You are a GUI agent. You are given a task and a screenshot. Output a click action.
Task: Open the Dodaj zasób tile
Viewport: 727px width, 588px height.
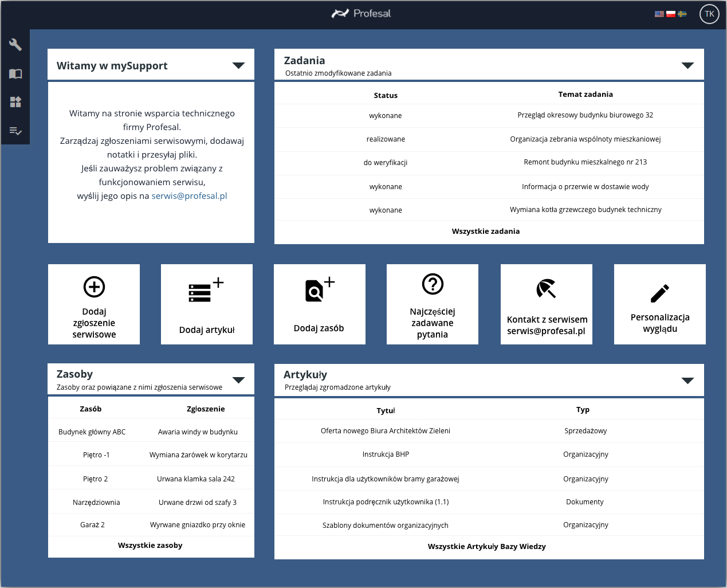319,304
